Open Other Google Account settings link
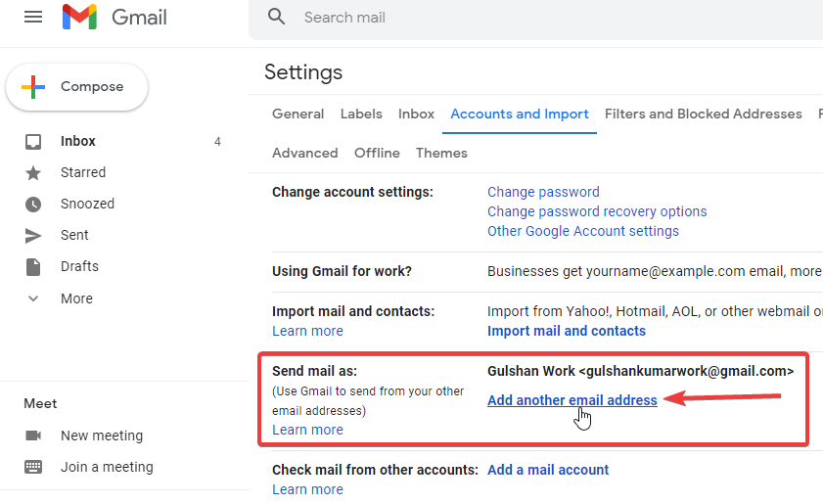823x504 pixels. point(582,231)
